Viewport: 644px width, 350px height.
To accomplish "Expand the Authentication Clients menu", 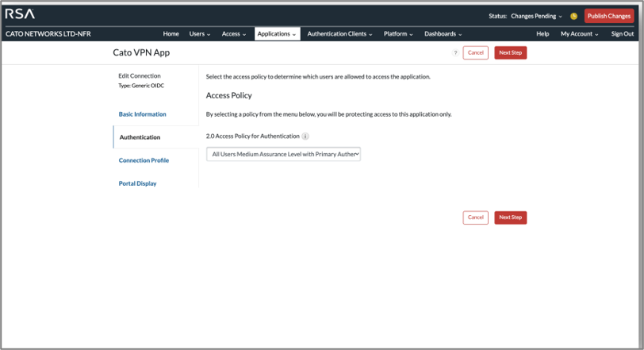I will tap(339, 33).
